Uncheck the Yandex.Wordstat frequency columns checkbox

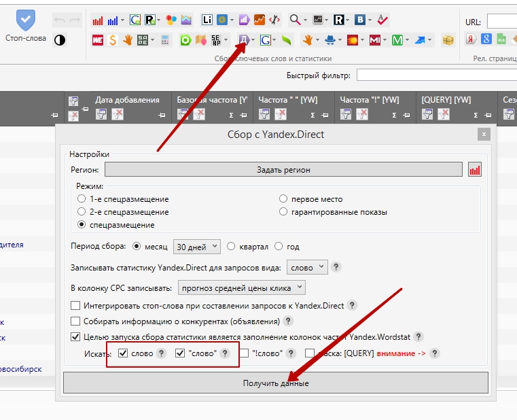click(x=75, y=337)
